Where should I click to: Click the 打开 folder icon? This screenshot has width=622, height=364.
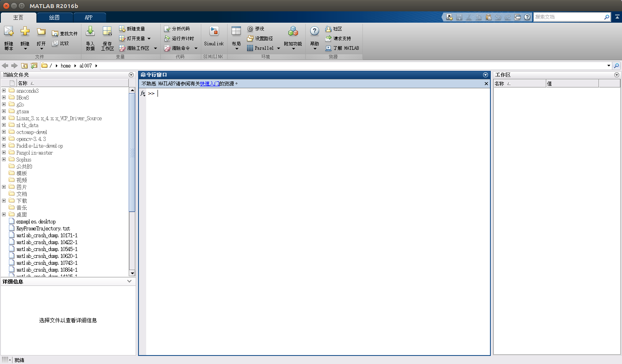point(41,32)
